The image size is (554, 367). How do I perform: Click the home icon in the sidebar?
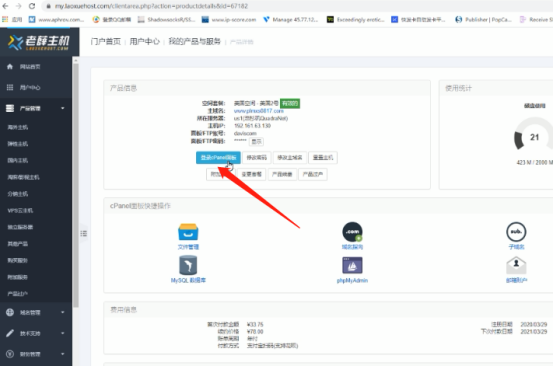[x=10, y=66]
